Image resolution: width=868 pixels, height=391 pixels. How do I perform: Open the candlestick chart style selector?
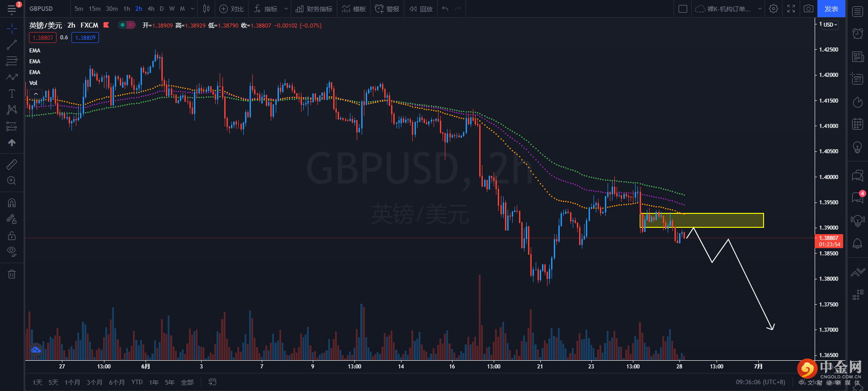(x=206, y=9)
